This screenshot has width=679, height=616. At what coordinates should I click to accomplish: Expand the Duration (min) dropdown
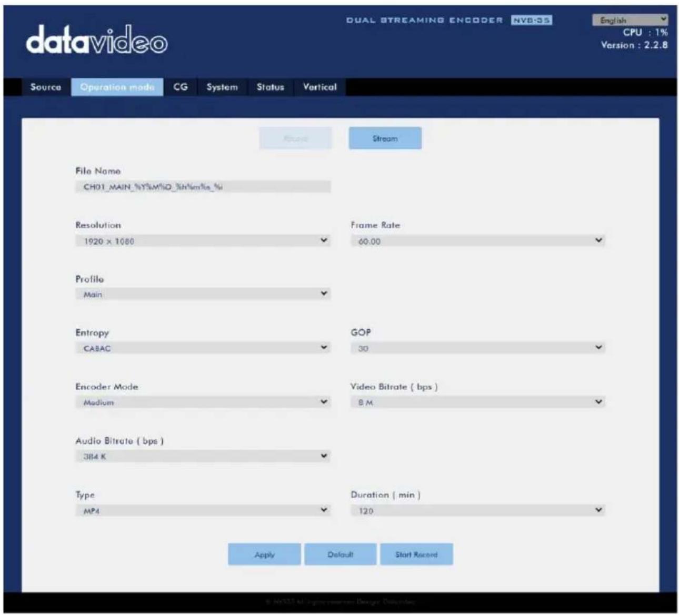pyautogui.click(x=478, y=510)
